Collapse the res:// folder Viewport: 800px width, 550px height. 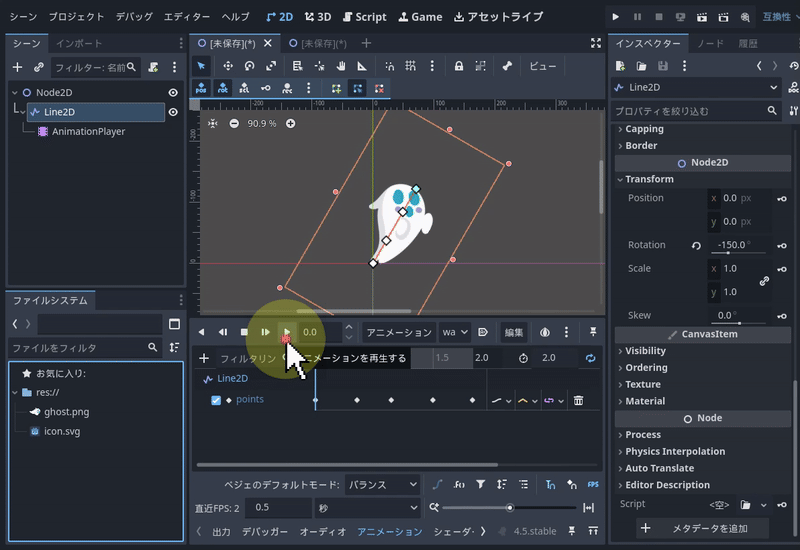click(15, 392)
